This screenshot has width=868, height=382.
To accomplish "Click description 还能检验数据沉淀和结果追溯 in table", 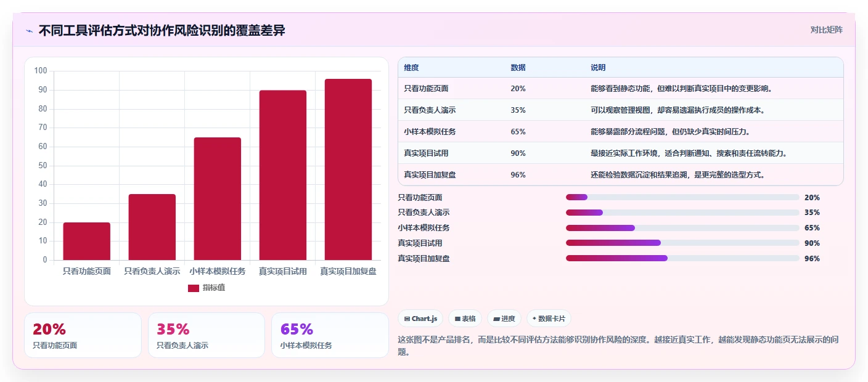I will pyautogui.click(x=678, y=175).
